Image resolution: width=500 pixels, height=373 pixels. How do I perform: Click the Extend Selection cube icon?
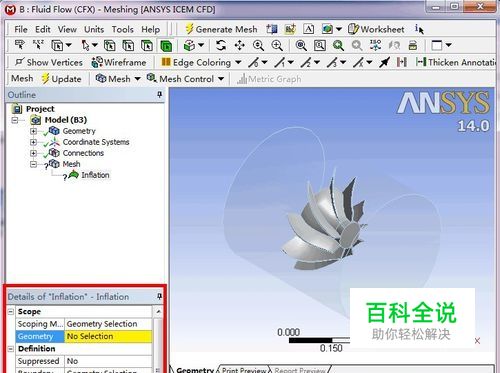(x=189, y=45)
